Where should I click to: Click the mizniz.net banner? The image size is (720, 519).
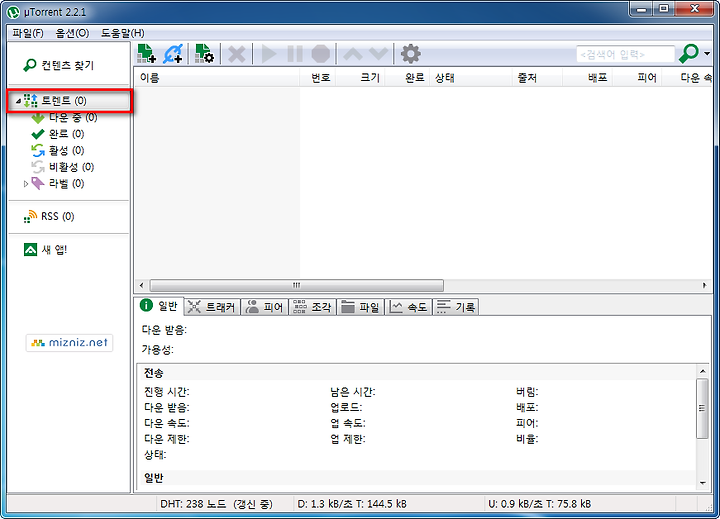pyautogui.click(x=69, y=343)
